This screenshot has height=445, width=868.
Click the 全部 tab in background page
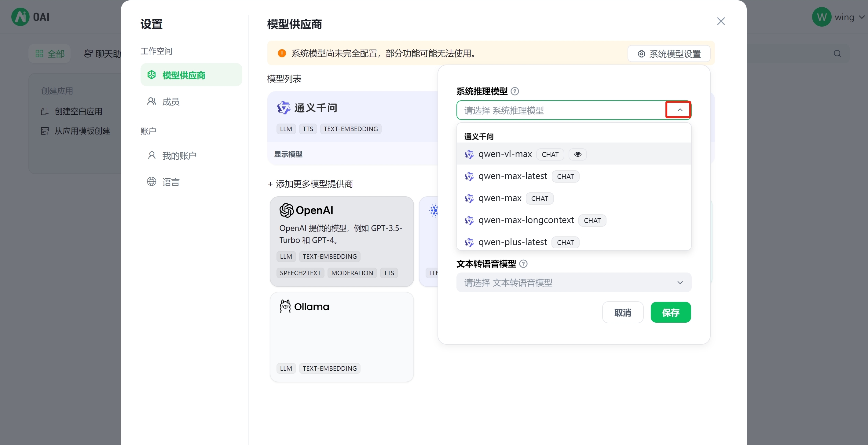(49, 54)
